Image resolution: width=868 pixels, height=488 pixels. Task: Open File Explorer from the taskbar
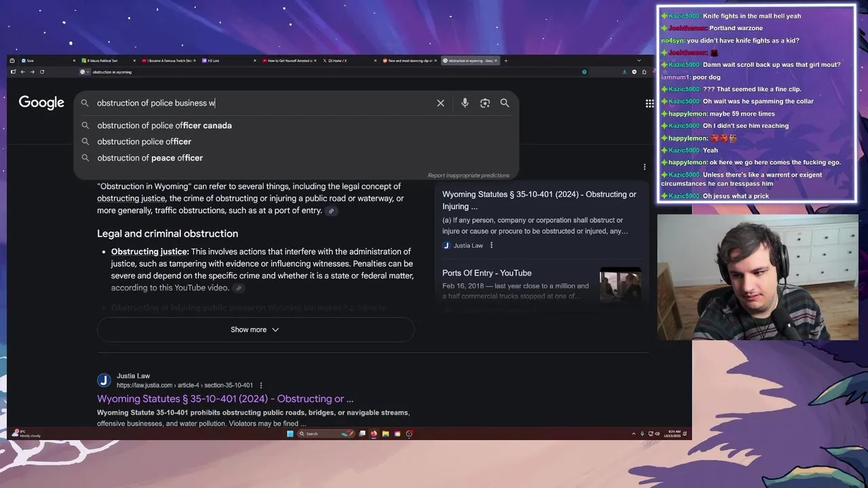[x=385, y=434]
